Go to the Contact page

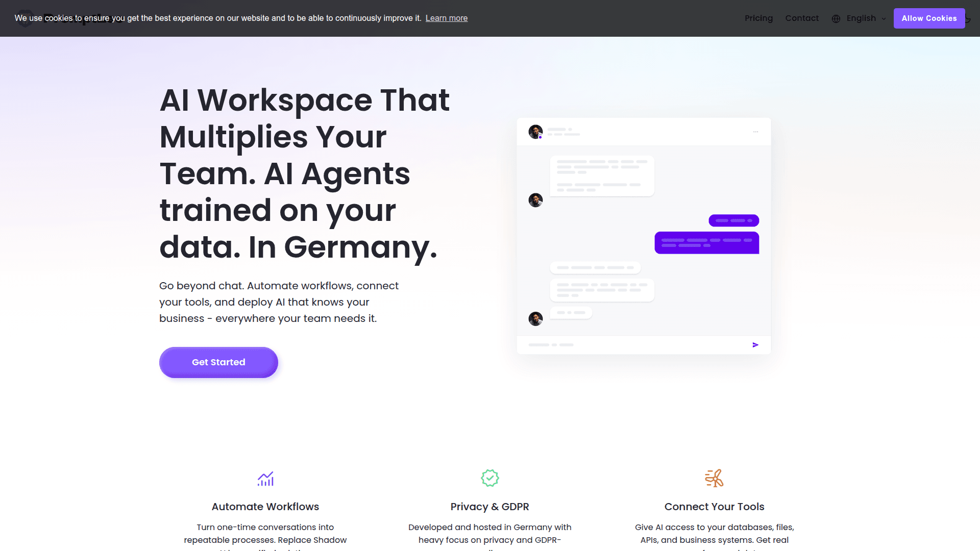tap(801, 18)
